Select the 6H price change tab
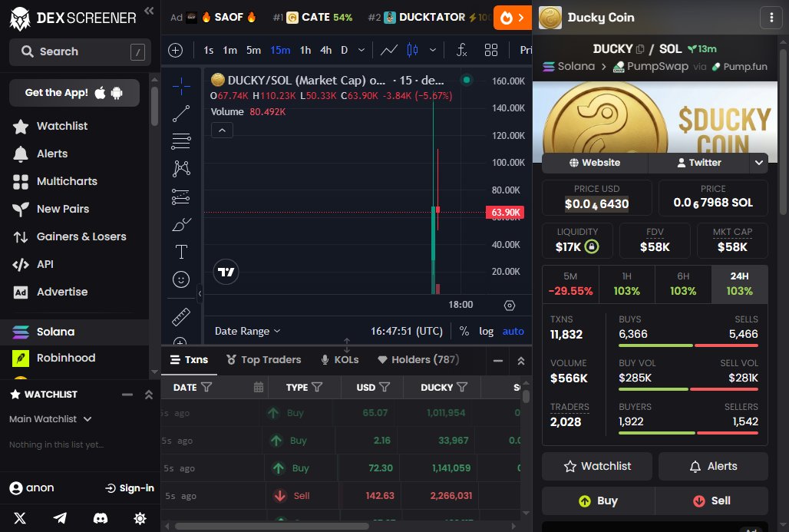The height and width of the screenshot is (532, 789). (683, 284)
